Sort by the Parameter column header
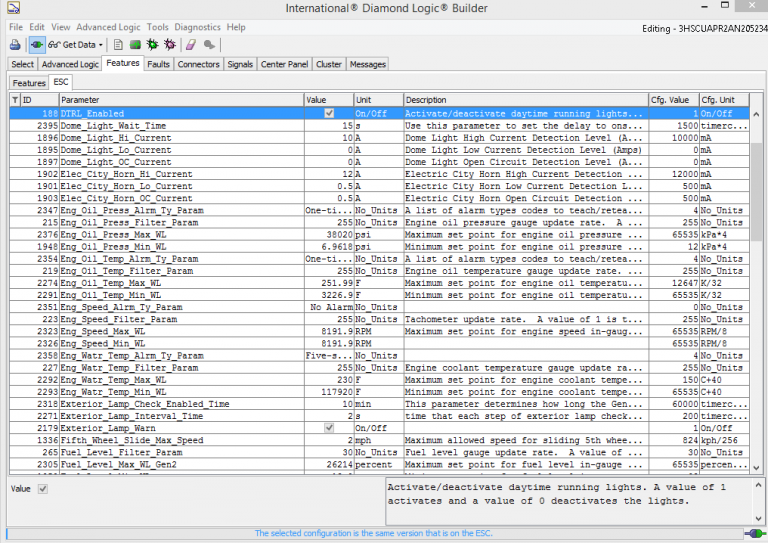 pyautogui.click(x=181, y=100)
